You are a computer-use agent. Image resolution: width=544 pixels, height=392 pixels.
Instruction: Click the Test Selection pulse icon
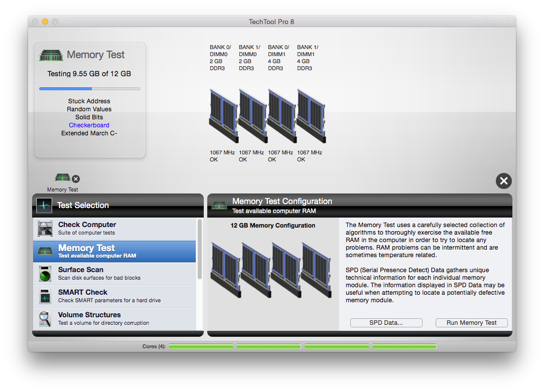(x=44, y=205)
